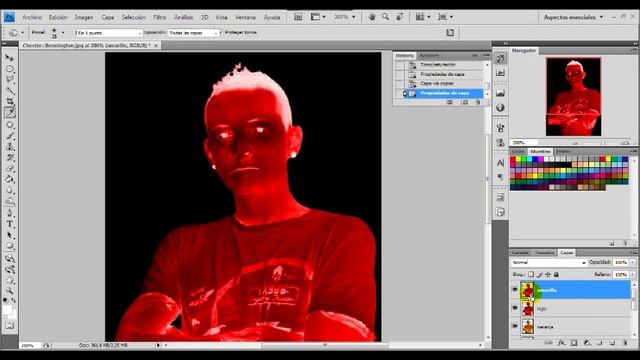Hide the naranja layer
640x360 pixels.
pos(515,327)
